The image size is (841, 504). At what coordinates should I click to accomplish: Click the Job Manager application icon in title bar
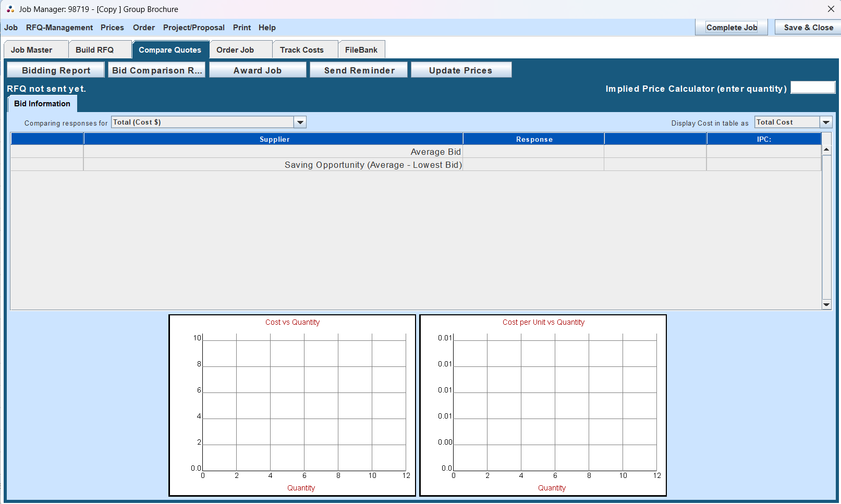point(8,9)
